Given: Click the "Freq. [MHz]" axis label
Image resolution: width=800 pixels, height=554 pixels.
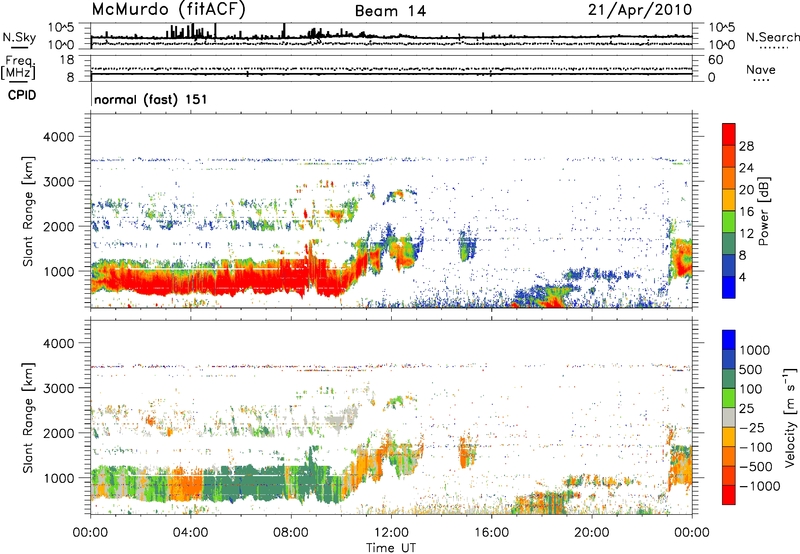Looking at the screenshot, I should (x=19, y=68).
